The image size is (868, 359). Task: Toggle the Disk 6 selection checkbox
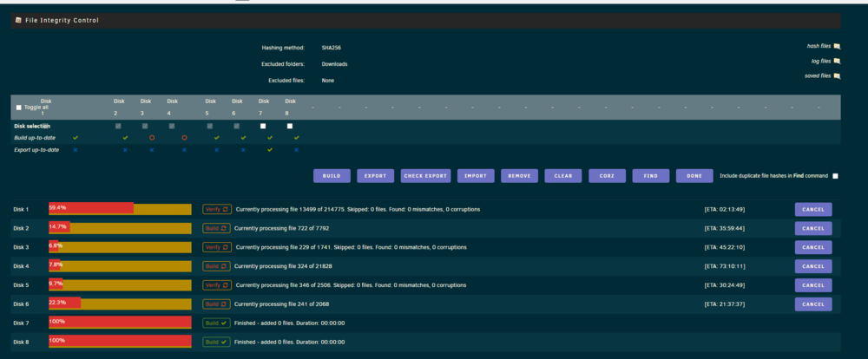click(x=236, y=126)
